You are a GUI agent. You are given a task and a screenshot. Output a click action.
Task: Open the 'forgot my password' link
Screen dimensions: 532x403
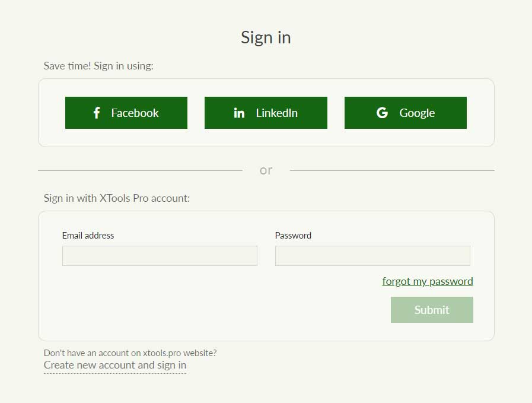click(428, 281)
